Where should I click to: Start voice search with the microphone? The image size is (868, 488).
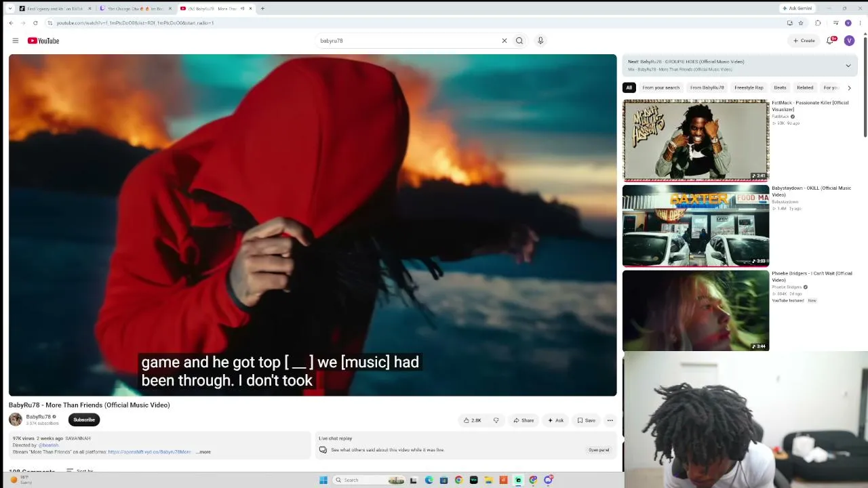point(540,41)
